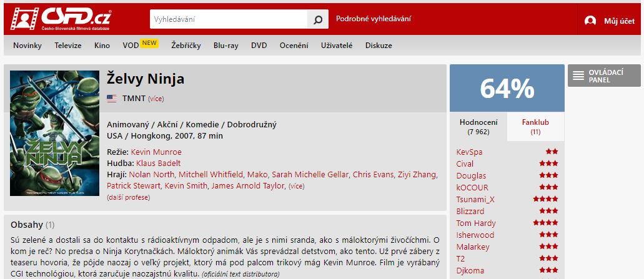Open director Kevin Munroe's page
This screenshot has width=644, height=279.
[156, 152]
